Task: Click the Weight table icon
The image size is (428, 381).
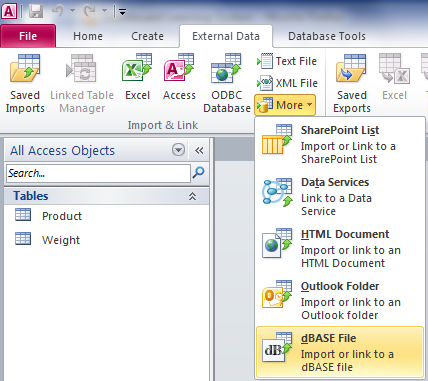Action: [23, 239]
